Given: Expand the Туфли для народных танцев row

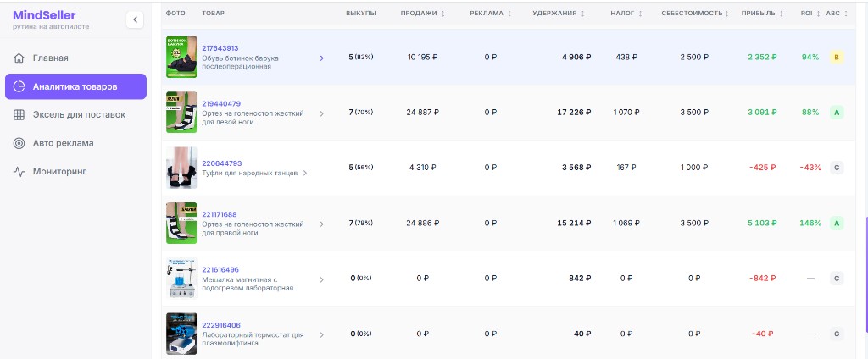Looking at the screenshot, I should click(x=305, y=173).
